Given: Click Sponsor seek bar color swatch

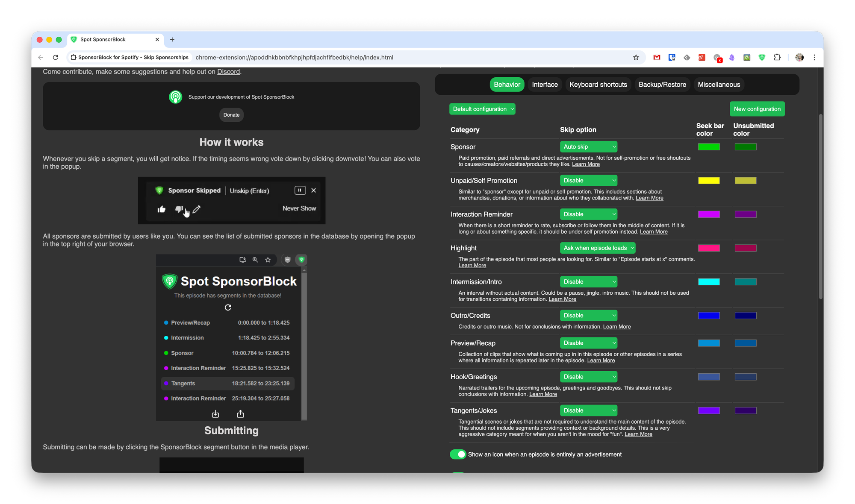Looking at the screenshot, I should click(x=709, y=147).
